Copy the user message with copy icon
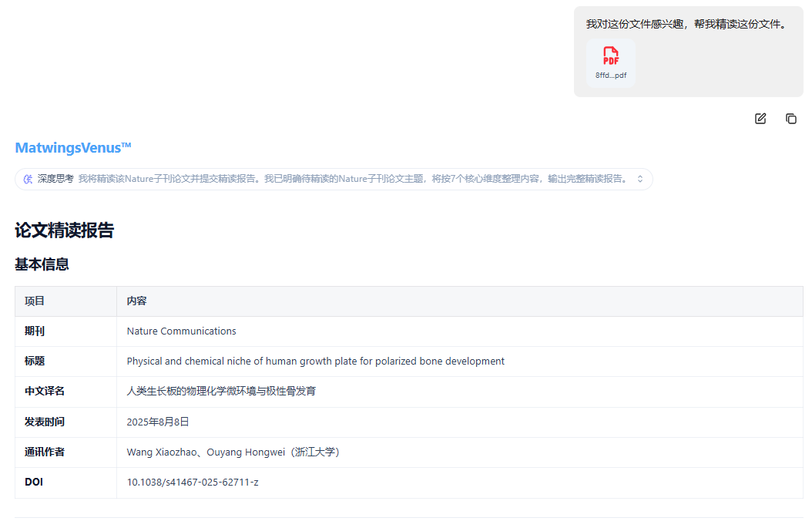Image resolution: width=812 pixels, height=528 pixels. tap(790, 119)
